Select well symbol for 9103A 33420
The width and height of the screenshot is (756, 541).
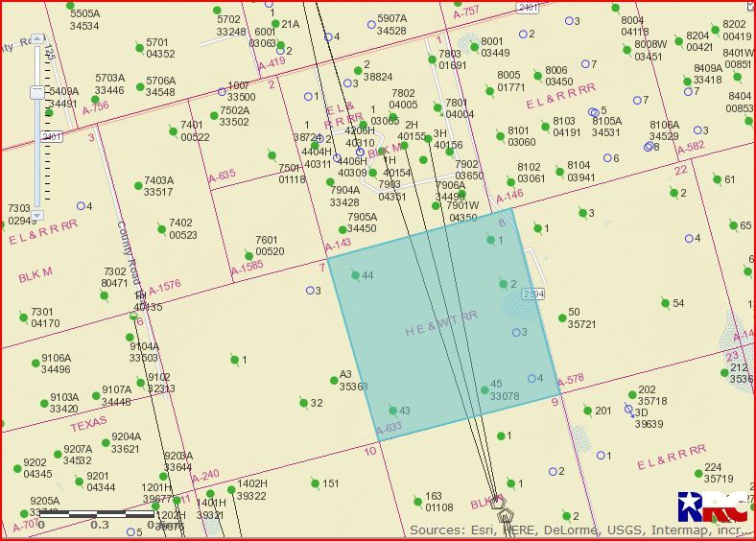(x=44, y=403)
